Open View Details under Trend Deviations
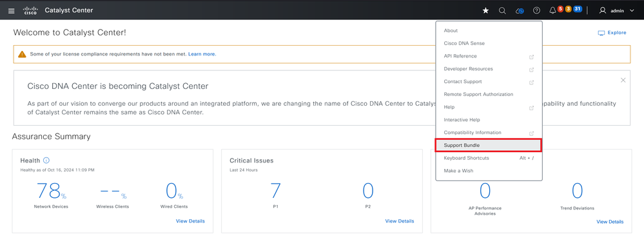This screenshot has height=234, width=644. pos(610,222)
